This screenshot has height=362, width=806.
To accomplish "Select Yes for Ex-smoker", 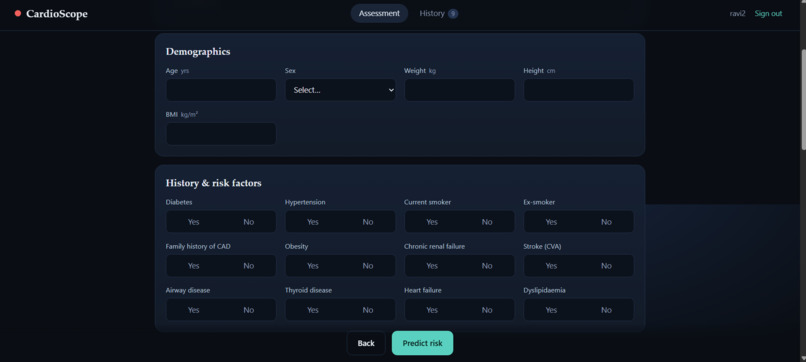I will (x=552, y=222).
